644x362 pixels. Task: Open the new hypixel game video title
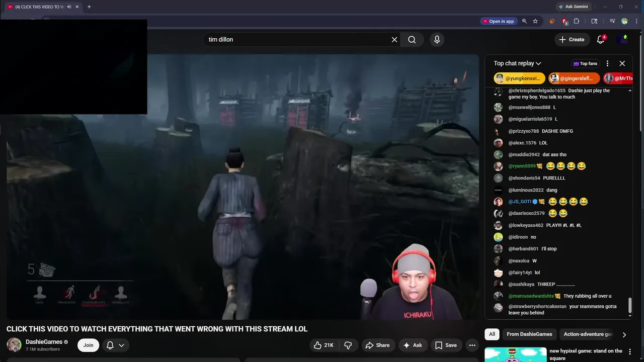586,354
